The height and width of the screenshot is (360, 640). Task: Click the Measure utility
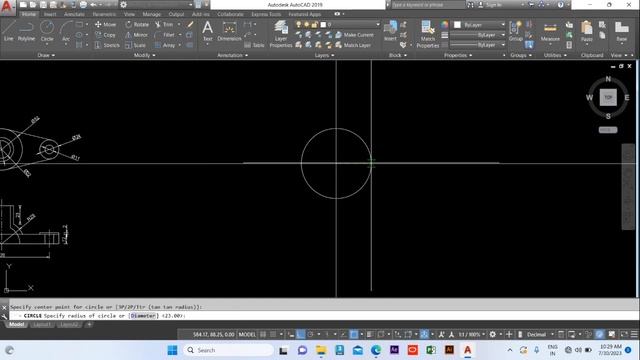(550, 31)
